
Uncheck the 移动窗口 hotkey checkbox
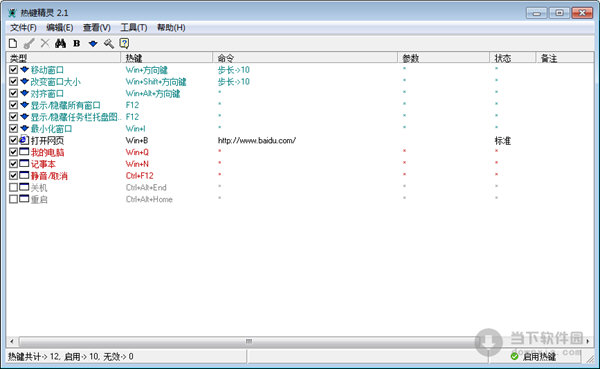pyautogui.click(x=13, y=70)
